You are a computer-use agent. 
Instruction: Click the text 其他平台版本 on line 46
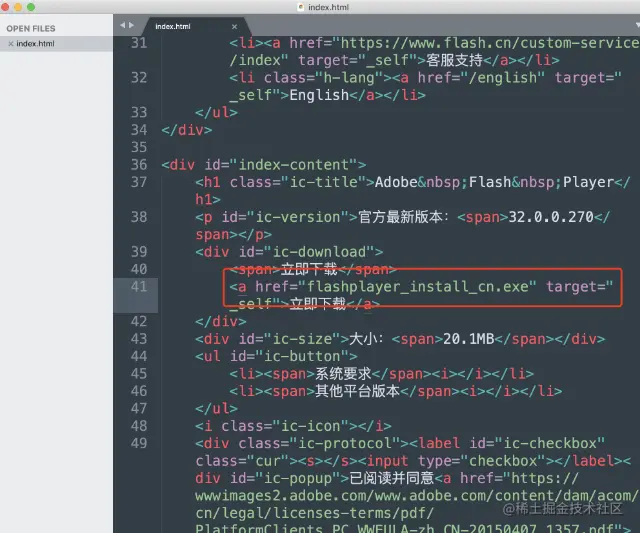pos(358,391)
